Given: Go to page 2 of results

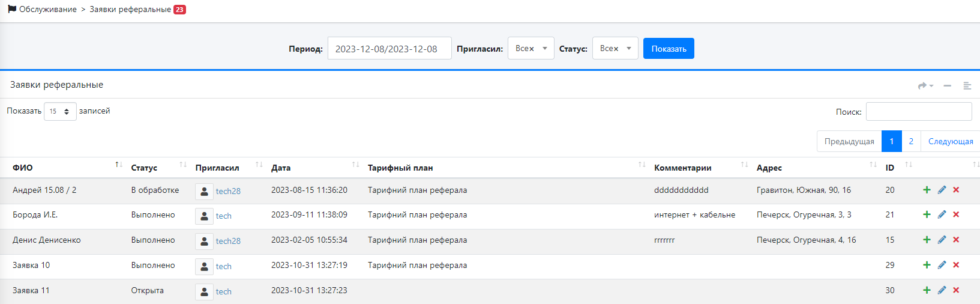Looking at the screenshot, I should pos(910,141).
